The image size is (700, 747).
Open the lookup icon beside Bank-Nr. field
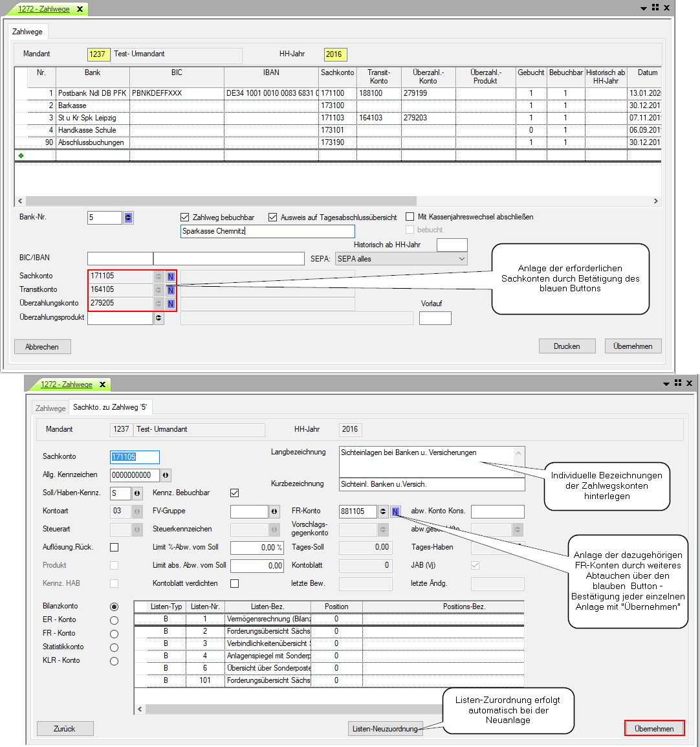coord(129,218)
